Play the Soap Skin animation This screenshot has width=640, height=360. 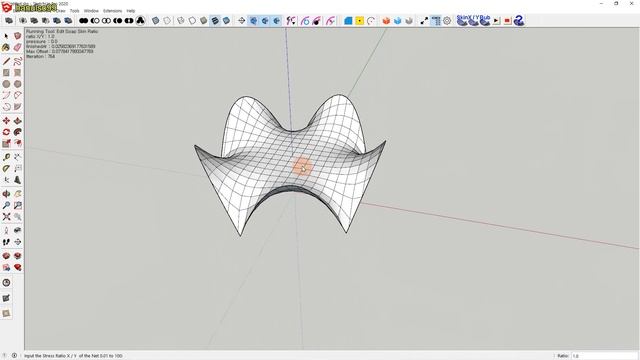496,20
